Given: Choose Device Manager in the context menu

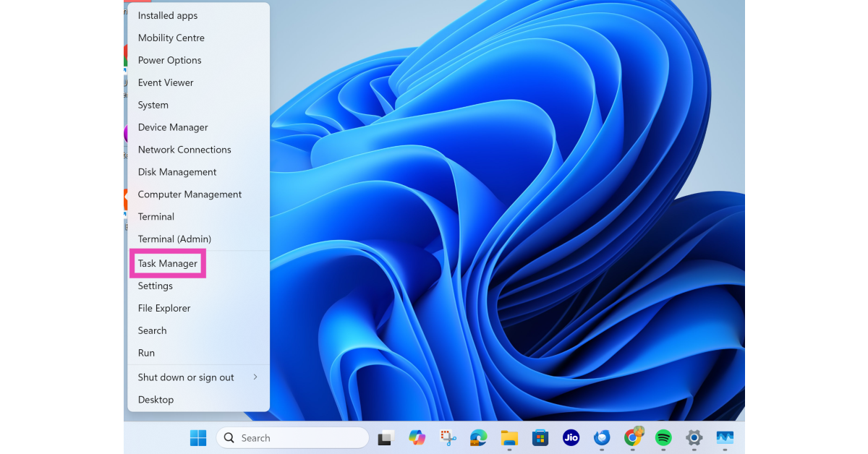Looking at the screenshot, I should [x=173, y=127].
